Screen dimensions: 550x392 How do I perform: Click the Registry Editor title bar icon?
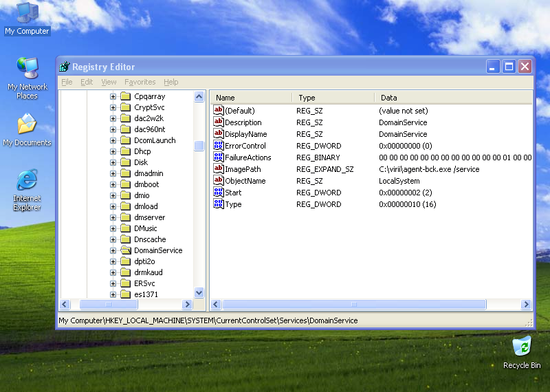65,66
